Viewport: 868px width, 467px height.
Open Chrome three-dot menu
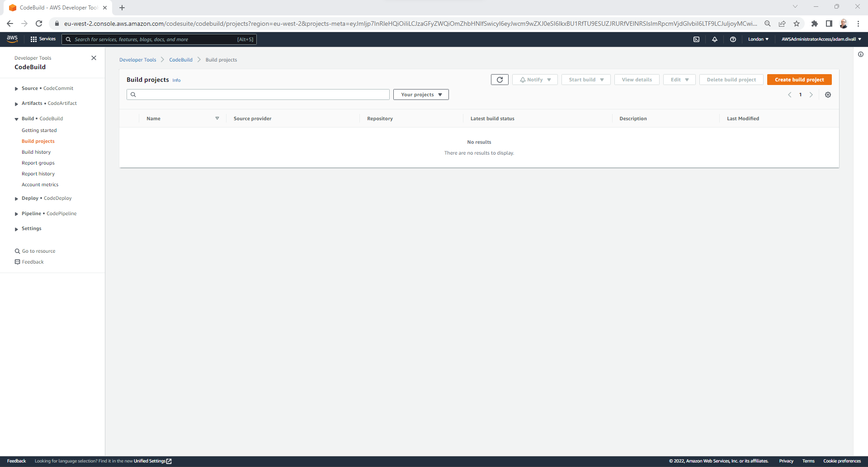(x=858, y=24)
